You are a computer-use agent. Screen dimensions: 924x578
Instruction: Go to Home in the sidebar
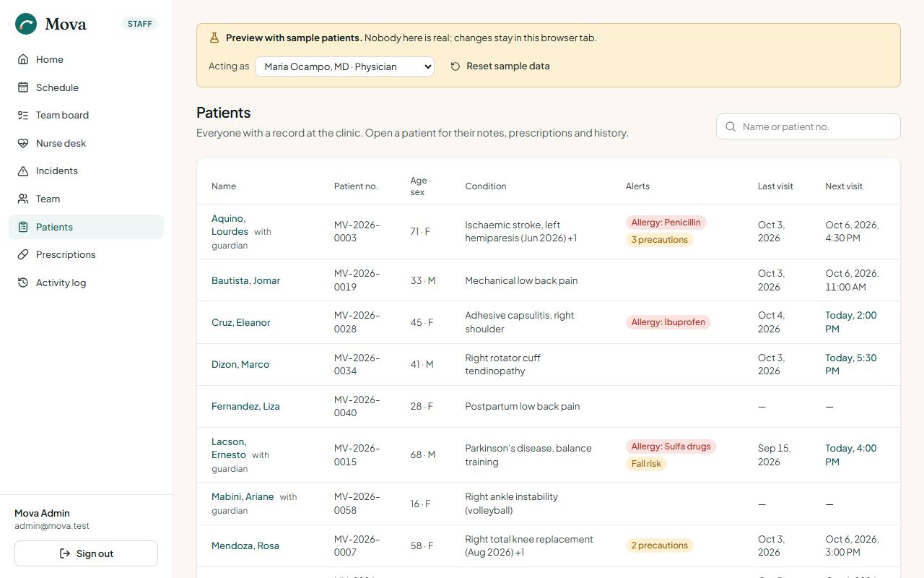pos(87,59)
